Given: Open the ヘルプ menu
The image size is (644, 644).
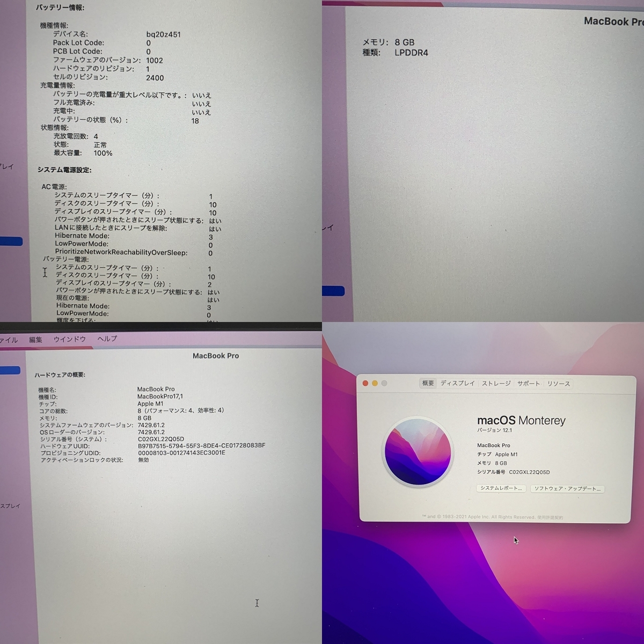Looking at the screenshot, I should [107, 339].
